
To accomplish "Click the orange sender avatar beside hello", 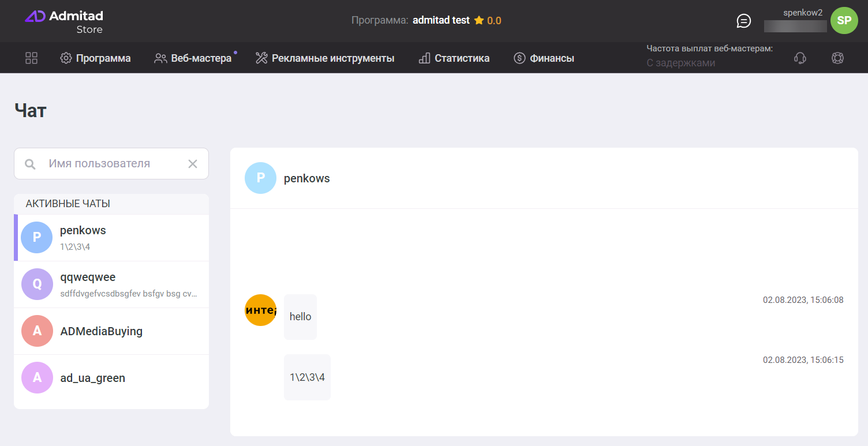I will coord(260,310).
